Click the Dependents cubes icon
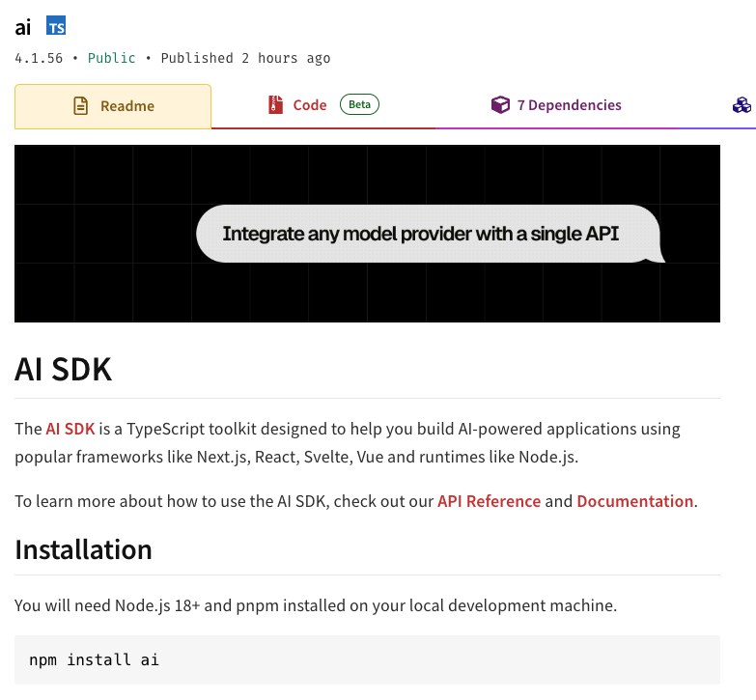This screenshot has width=756, height=700. (x=742, y=104)
